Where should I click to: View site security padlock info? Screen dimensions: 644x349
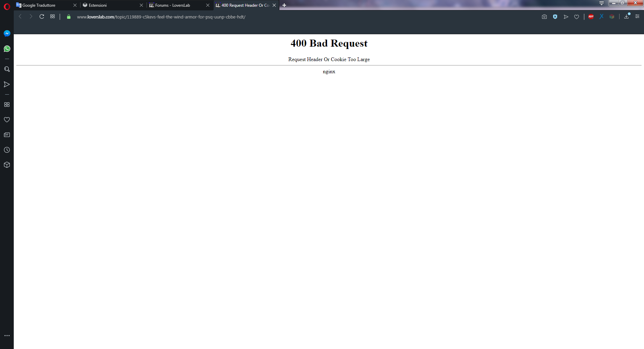point(69,17)
